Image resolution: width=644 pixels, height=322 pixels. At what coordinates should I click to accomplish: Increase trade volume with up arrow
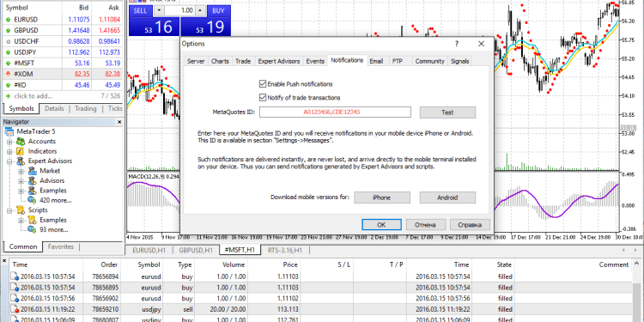pyautogui.click(x=199, y=10)
